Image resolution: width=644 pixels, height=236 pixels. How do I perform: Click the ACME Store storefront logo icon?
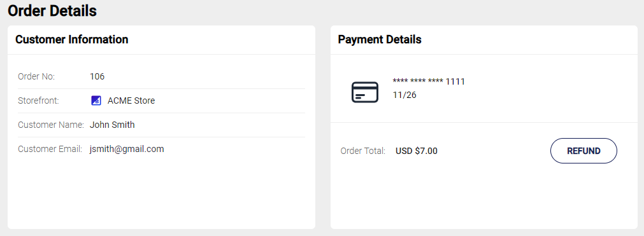[x=96, y=101]
